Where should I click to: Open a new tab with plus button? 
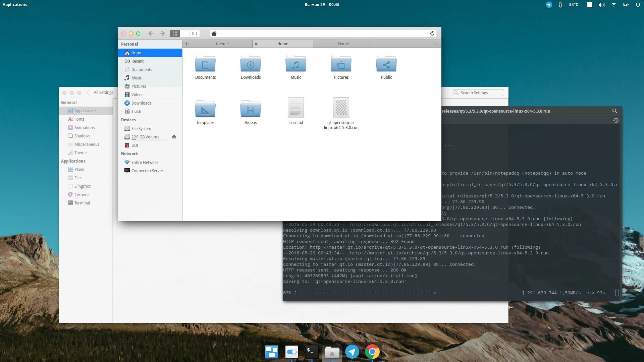(x=187, y=44)
